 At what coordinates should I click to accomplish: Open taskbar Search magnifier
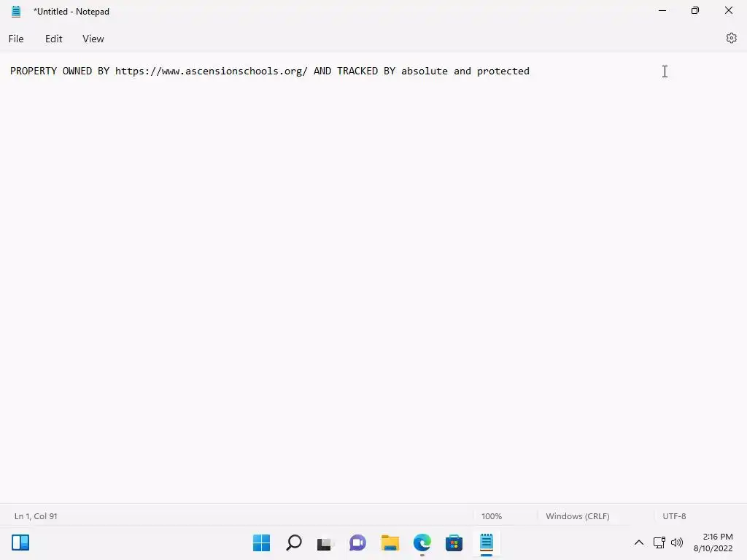(293, 542)
